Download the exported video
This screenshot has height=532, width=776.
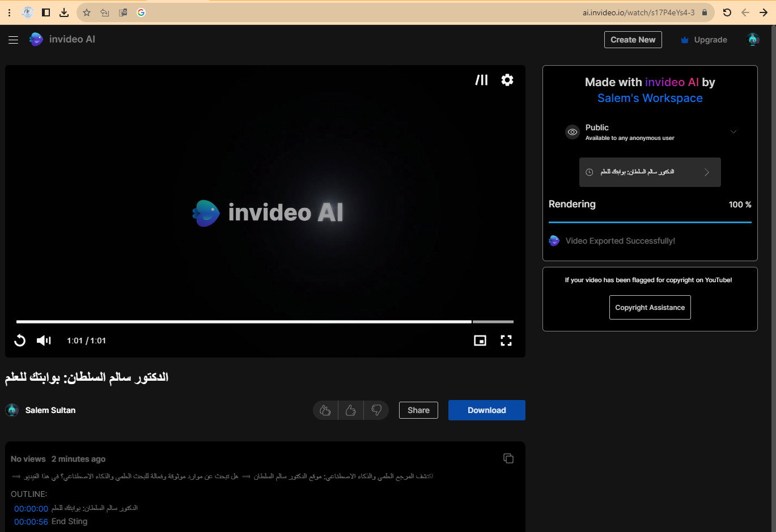coord(486,410)
